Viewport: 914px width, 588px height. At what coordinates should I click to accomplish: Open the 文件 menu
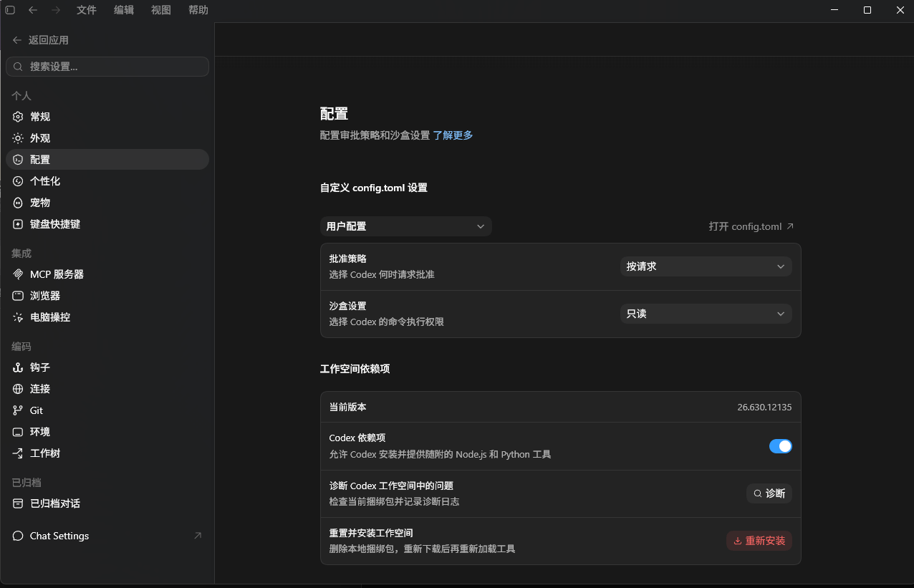(87, 10)
